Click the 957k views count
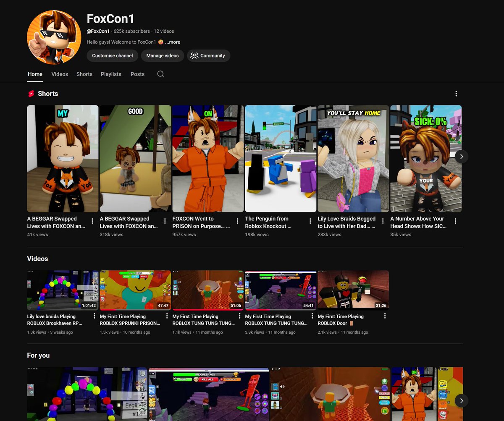Screen dimensions: 504x421 pyautogui.click(x=184, y=235)
